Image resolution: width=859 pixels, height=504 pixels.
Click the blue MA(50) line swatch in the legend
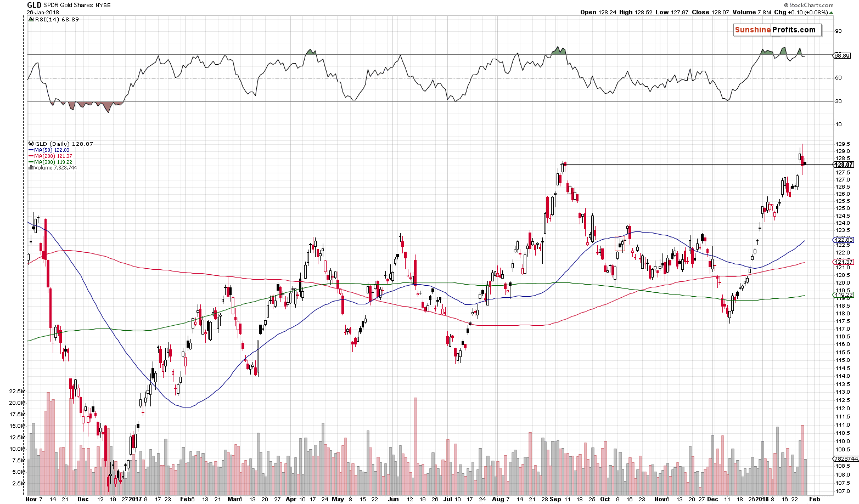(x=31, y=150)
